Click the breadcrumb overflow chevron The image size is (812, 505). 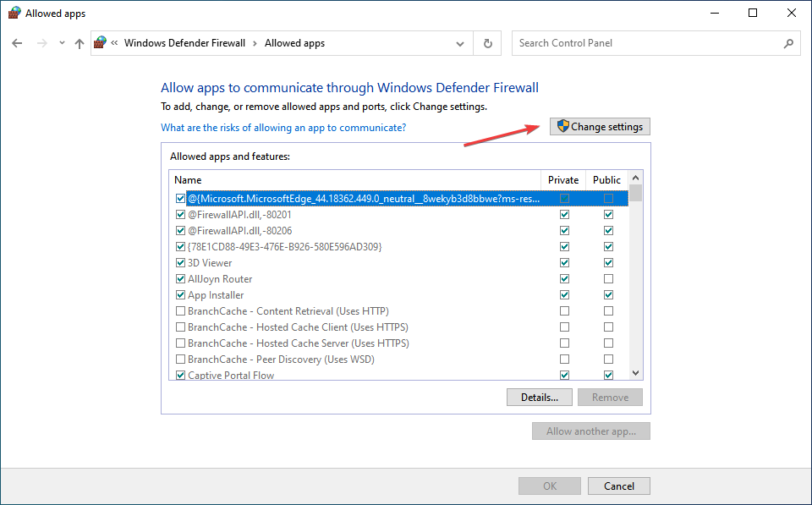114,43
